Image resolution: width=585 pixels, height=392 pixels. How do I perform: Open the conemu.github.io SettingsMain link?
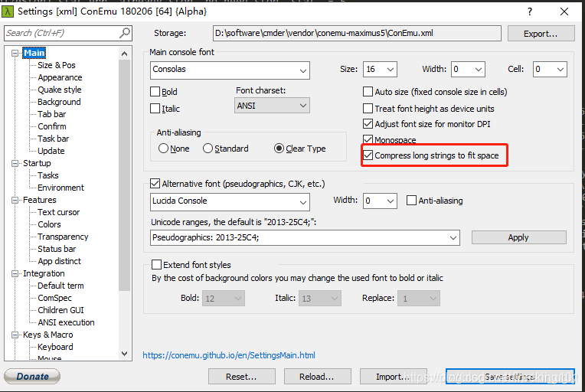point(229,355)
